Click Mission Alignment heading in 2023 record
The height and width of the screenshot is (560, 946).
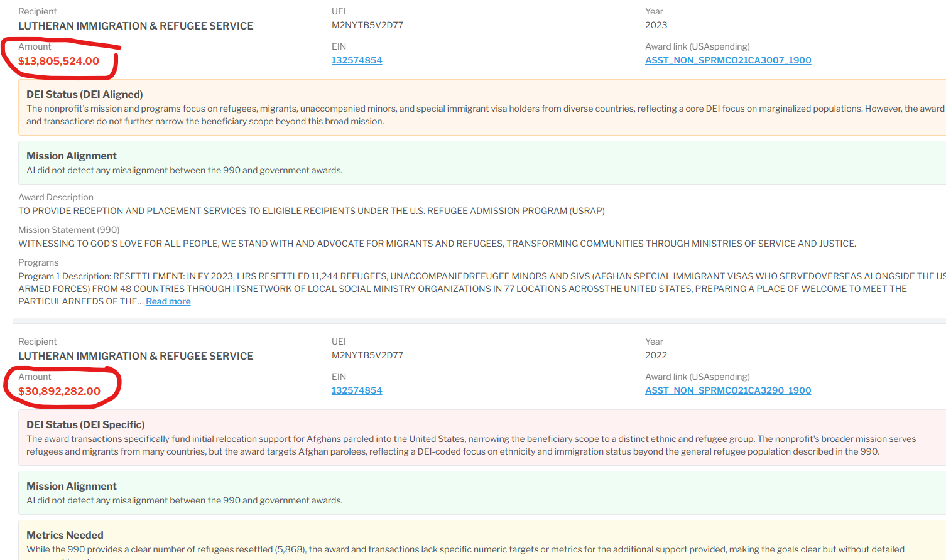pos(72,156)
